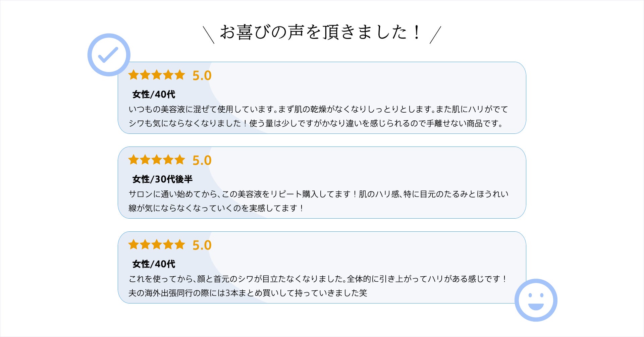The image size is (644, 337).
Task: Click the first star of the top review
Action: [133, 75]
